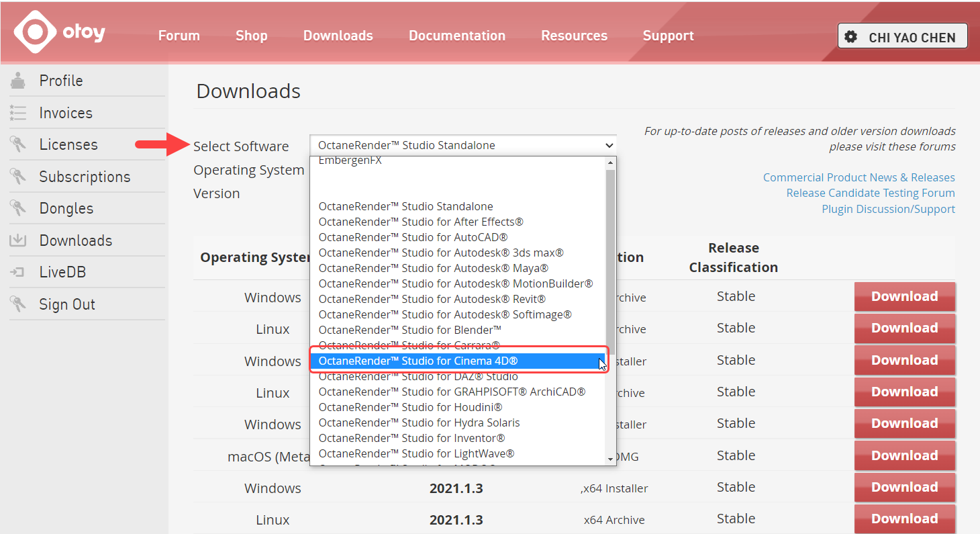Click the gear icon beside CHI YAO CHEN
The image size is (980, 534).
click(850, 37)
